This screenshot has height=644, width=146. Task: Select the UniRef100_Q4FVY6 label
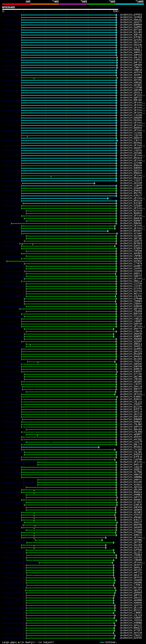(x=131, y=497)
